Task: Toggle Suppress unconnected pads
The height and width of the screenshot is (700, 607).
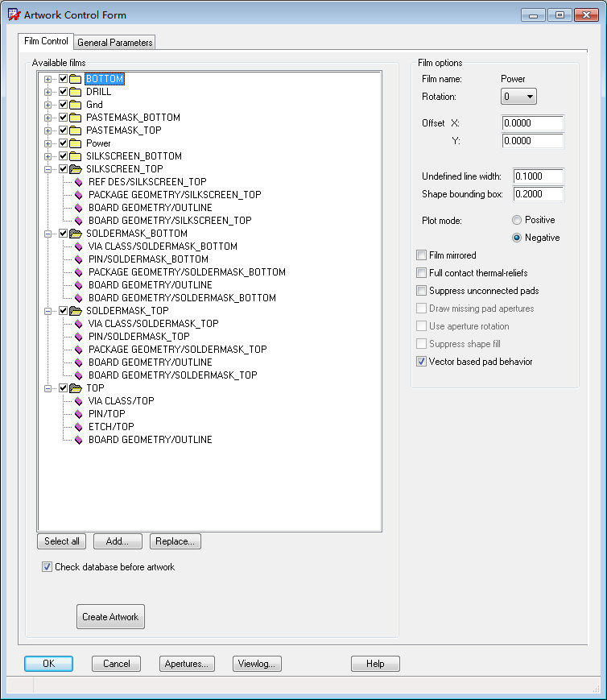Action: pyautogui.click(x=421, y=291)
